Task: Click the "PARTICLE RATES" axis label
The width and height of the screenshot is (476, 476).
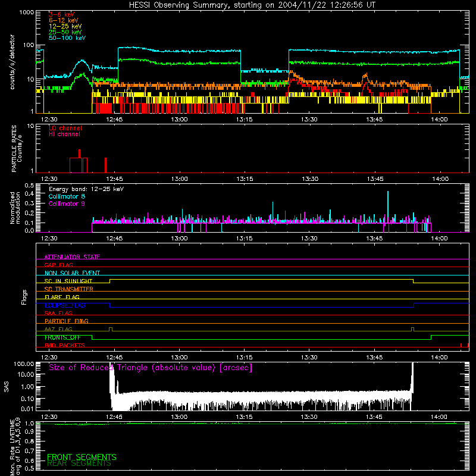Action: tap(14, 148)
